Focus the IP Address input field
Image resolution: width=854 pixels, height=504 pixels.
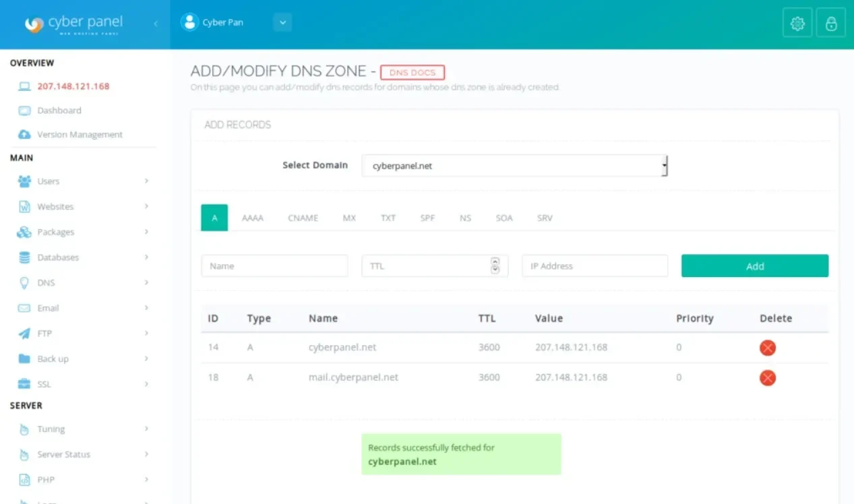pos(594,266)
